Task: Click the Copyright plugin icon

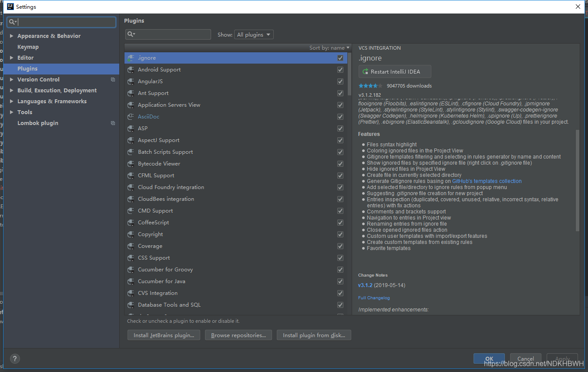Action: click(x=130, y=234)
